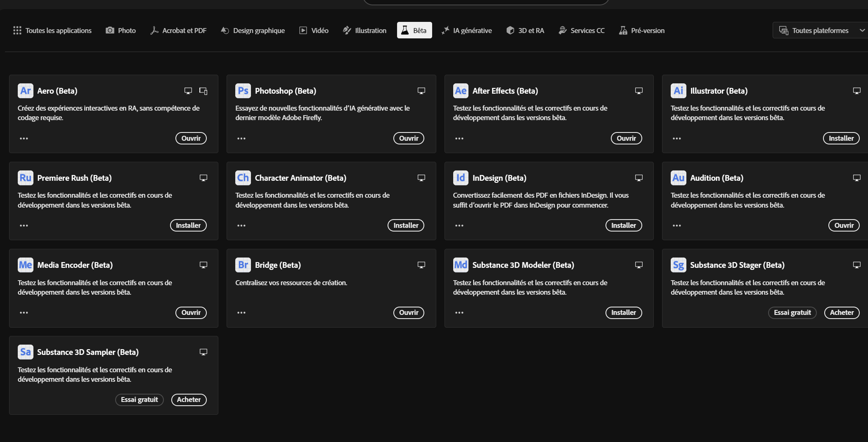Open more options menu for Photoshop (Beta)
This screenshot has height=442, width=868.
tap(241, 139)
